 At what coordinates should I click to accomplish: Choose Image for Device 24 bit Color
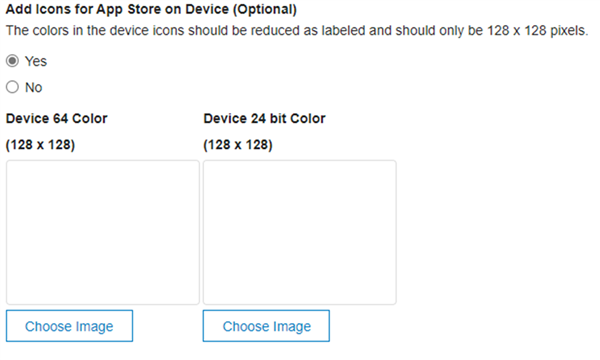point(266,326)
